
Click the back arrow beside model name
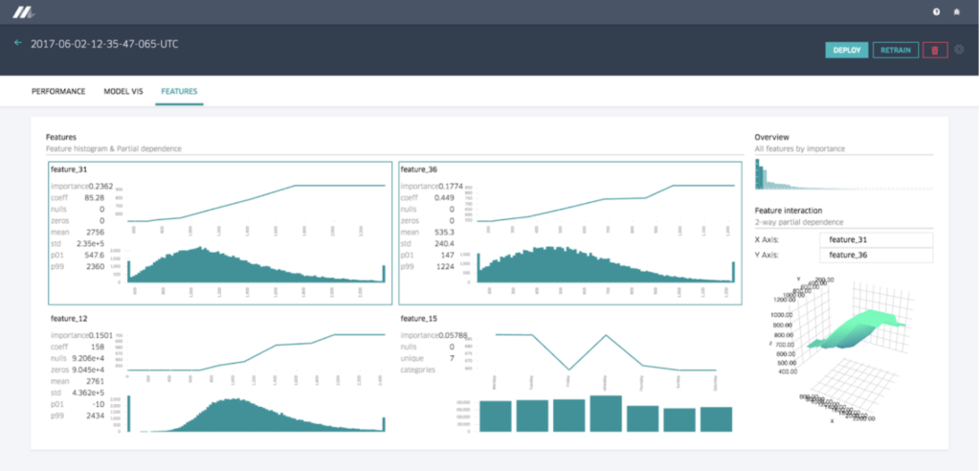click(x=18, y=43)
